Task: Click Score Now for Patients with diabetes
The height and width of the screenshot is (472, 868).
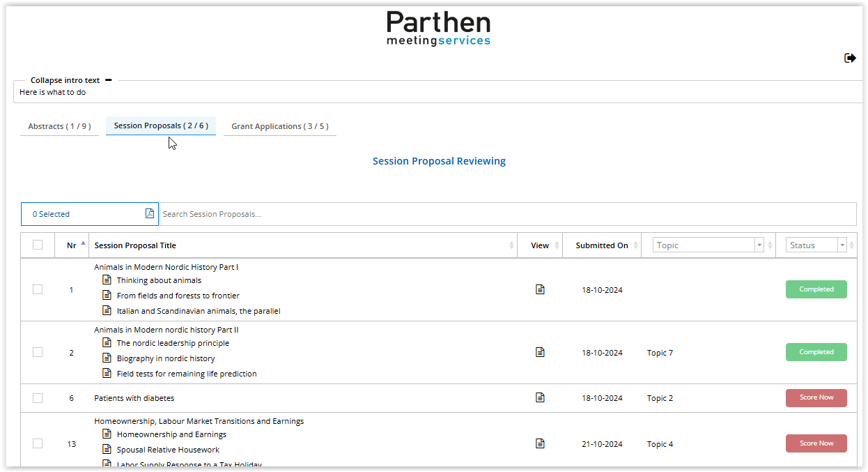Action: click(x=816, y=398)
